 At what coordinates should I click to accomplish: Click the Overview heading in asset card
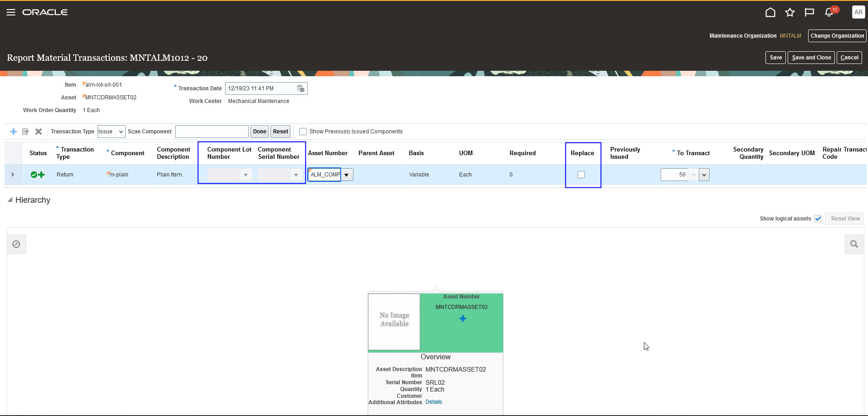click(x=435, y=357)
